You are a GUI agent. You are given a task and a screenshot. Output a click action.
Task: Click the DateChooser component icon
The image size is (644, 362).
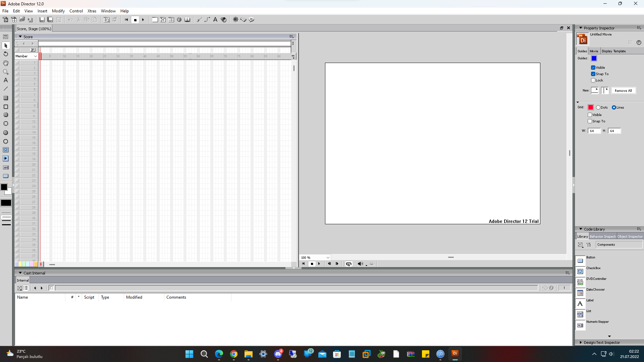coord(580,293)
